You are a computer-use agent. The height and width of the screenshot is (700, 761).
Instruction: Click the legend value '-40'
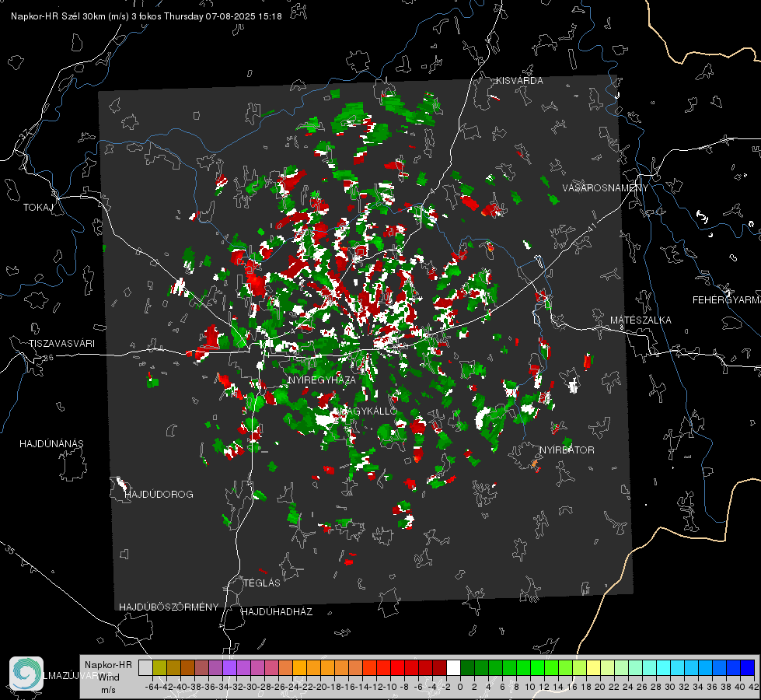click(x=180, y=687)
